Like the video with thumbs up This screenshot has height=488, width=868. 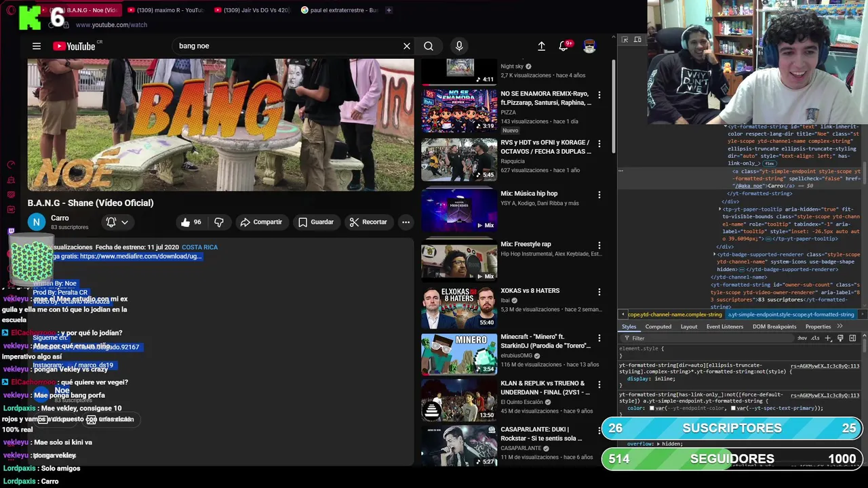pos(191,222)
